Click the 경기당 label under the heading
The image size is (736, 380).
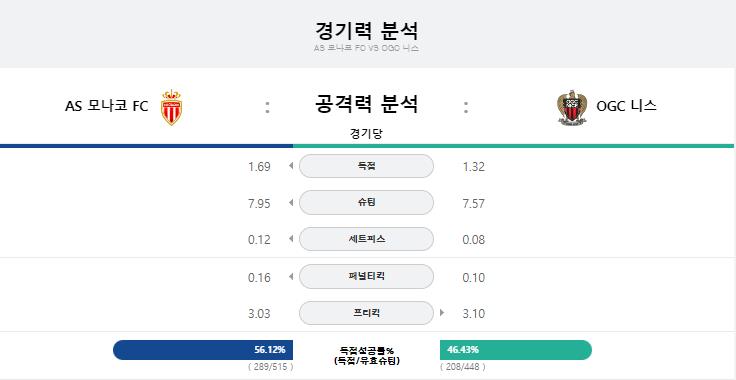click(x=366, y=134)
